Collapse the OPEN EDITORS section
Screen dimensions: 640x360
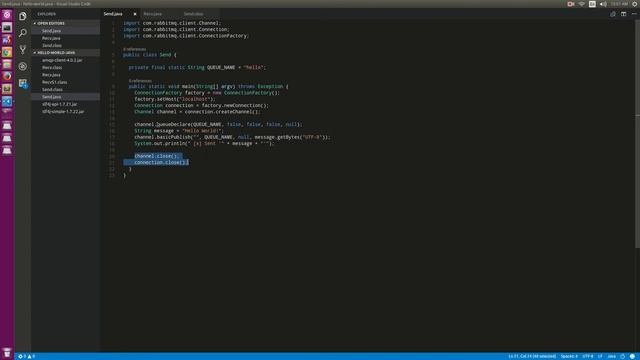(x=65, y=23)
